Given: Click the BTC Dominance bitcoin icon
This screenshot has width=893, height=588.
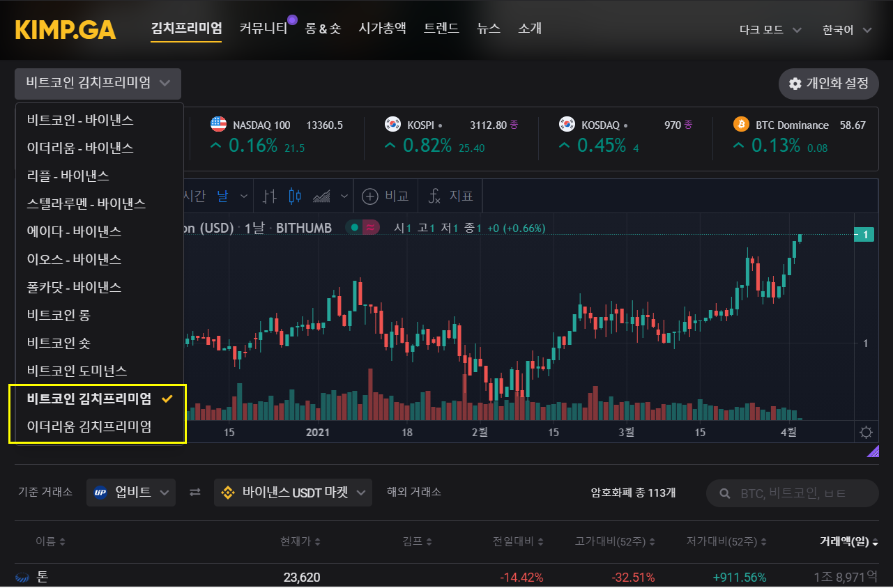Looking at the screenshot, I should pyautogui.click(x=742, y=125).
